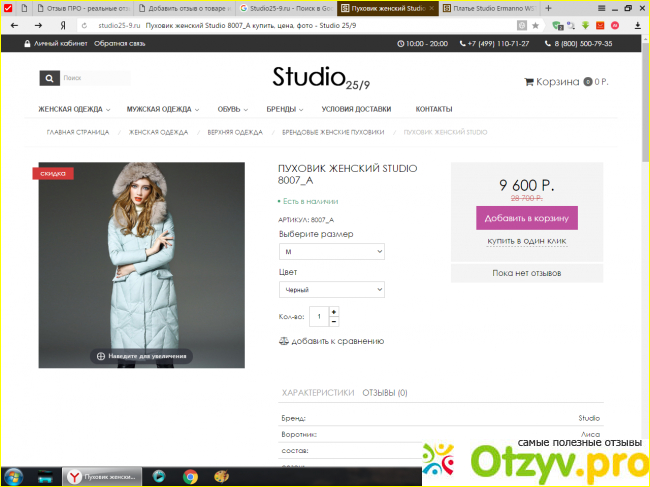The image size is (650, 487).
Task: Bookmark page with the star icon
Action: tap(535, 24)
